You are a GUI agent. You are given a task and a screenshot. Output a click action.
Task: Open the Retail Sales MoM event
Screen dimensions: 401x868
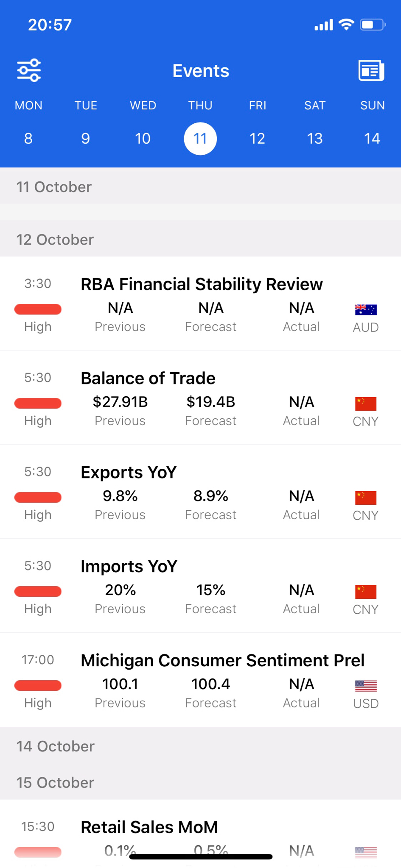149,827
